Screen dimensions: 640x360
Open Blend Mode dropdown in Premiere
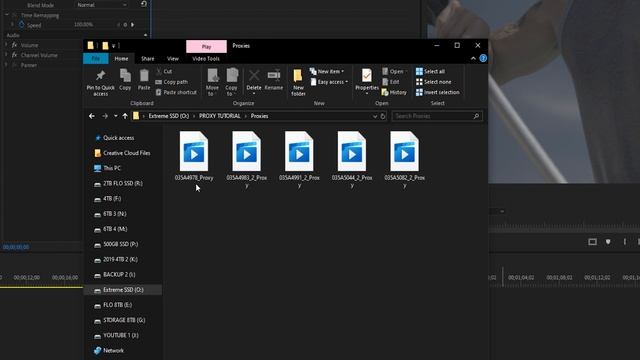pyautogui.click(x=102, y=5)
